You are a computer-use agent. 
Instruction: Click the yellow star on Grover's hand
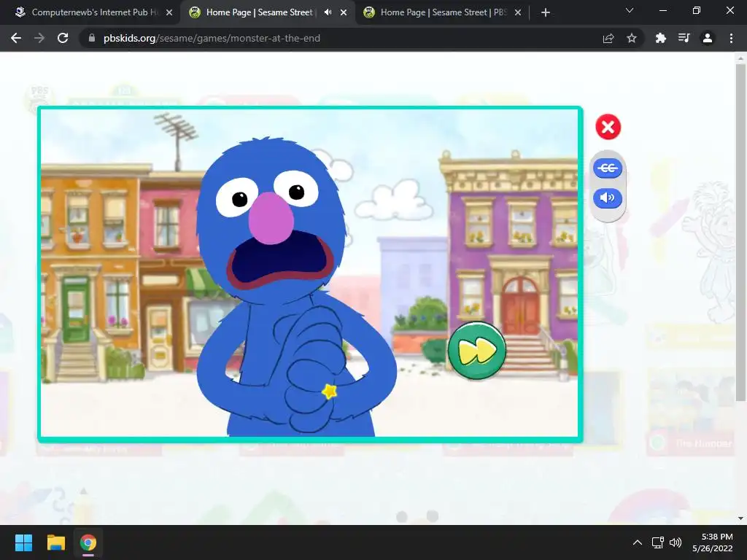329,392
